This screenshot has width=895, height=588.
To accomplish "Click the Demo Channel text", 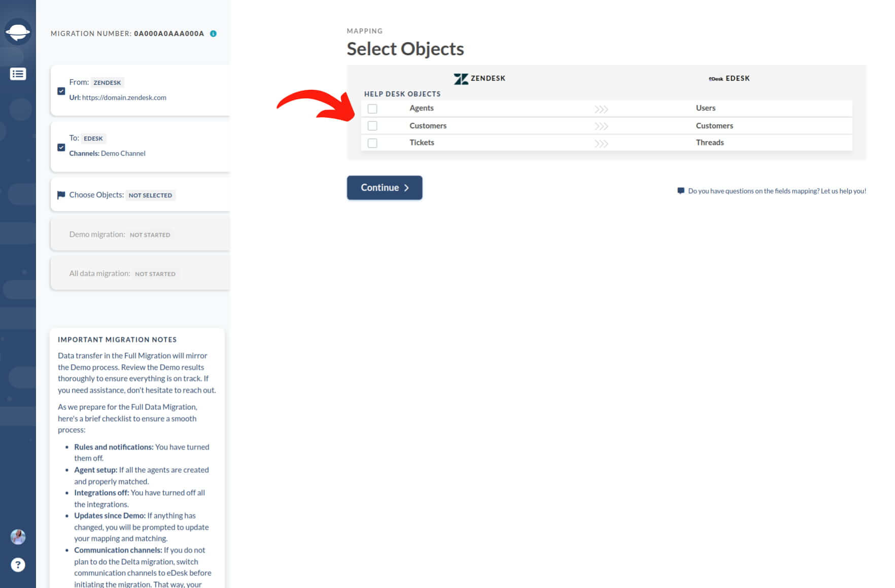I will tap(123, 153).
